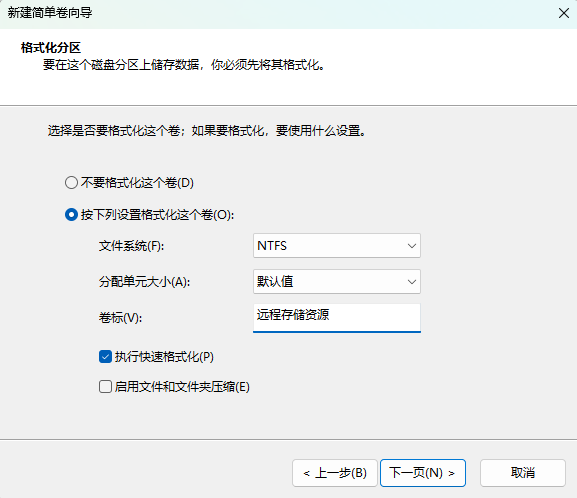The image size is (577, 498).
Task: Close the 新建简单卷向导 dialog with X
Action: 564,13
